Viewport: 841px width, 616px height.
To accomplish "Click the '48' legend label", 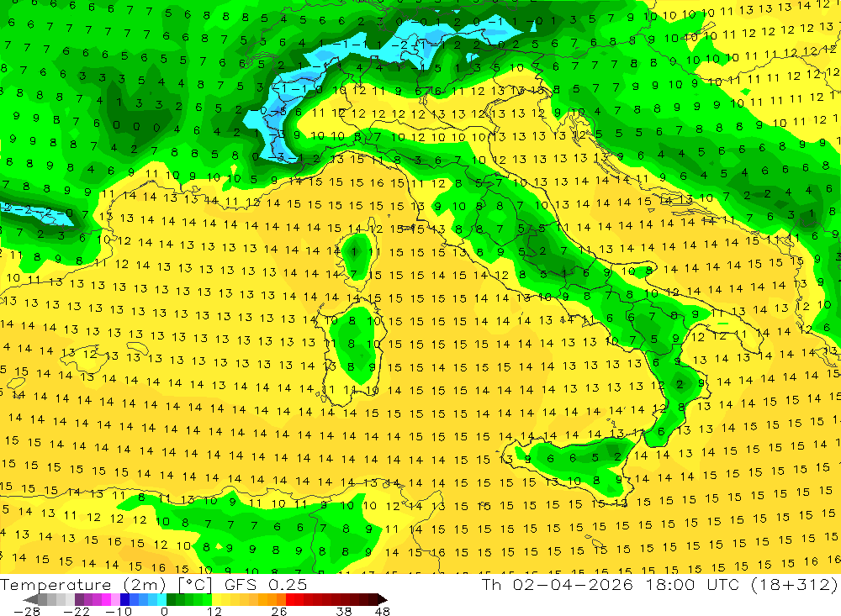I will (383, 611).
